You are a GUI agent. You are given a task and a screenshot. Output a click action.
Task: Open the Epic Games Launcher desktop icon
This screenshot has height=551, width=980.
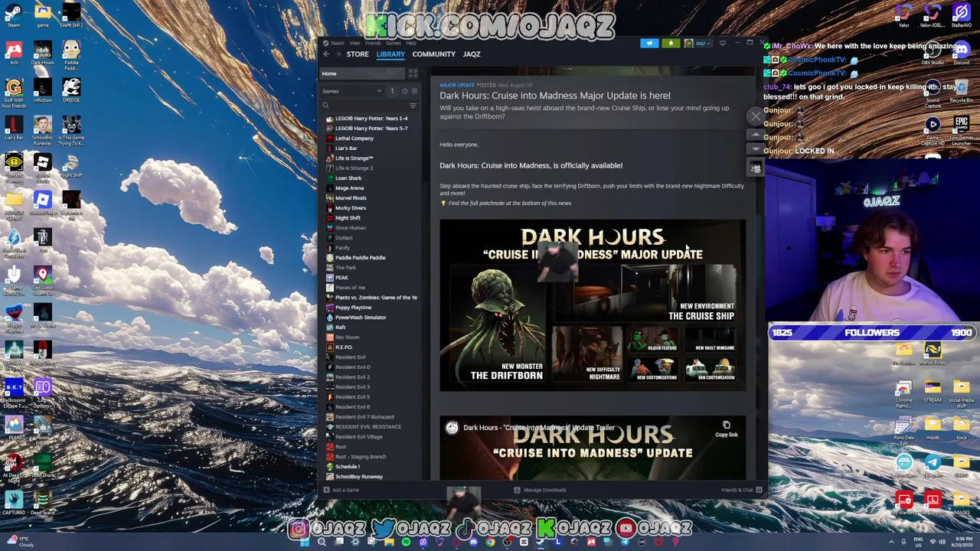[962, 130]
